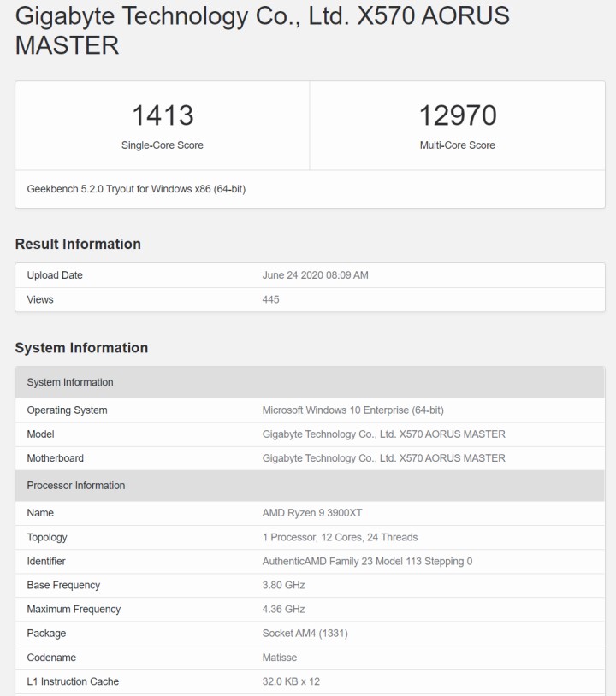The height and width of the screenshot is (696, 616).
Task: Select the base frequency value '3.80 GHz'
Action: [283, 586]
